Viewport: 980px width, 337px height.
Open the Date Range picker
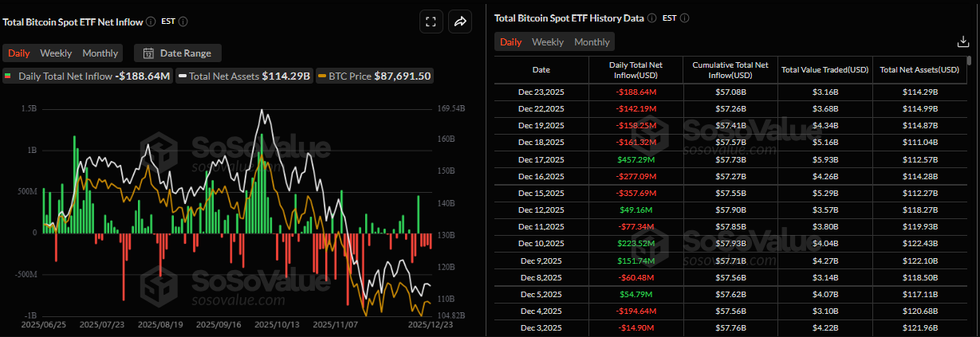click(x=178, y=53)
